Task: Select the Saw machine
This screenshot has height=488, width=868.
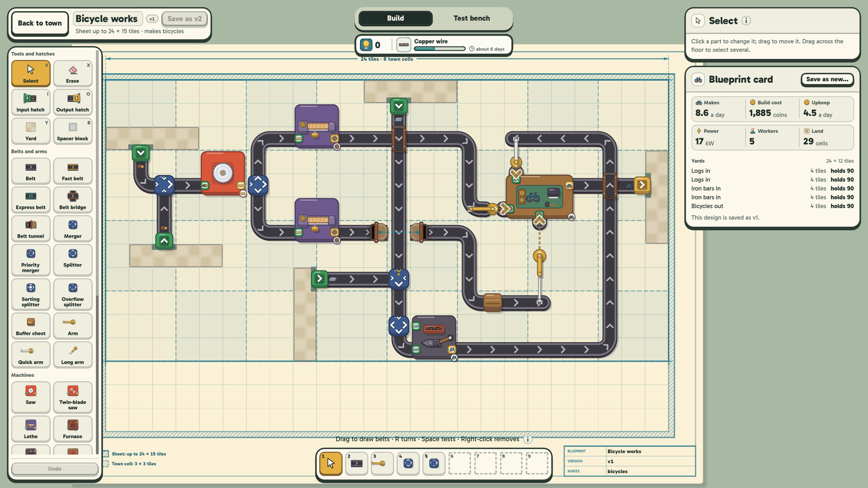Action: point(30,398)
